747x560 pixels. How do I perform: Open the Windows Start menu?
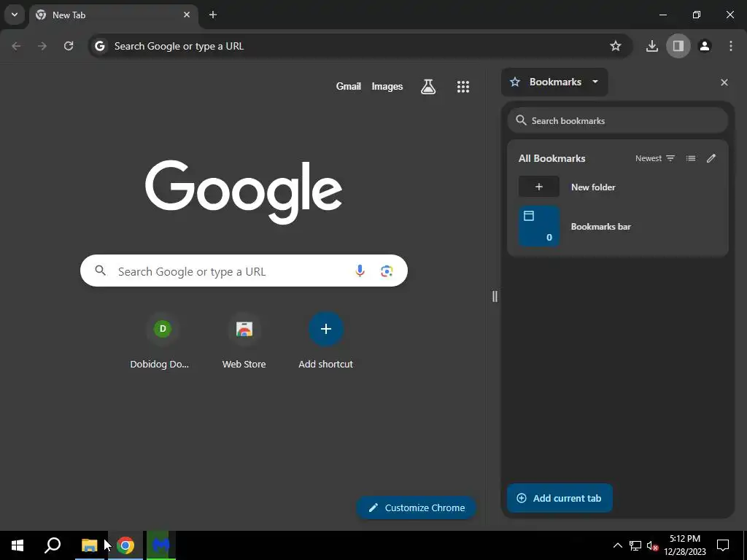(18, 545)
